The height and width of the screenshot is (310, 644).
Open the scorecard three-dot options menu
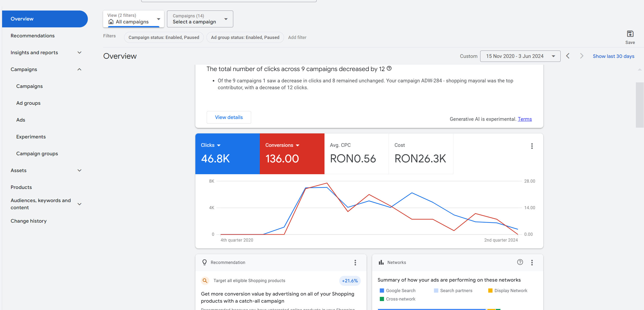(532, 146)
